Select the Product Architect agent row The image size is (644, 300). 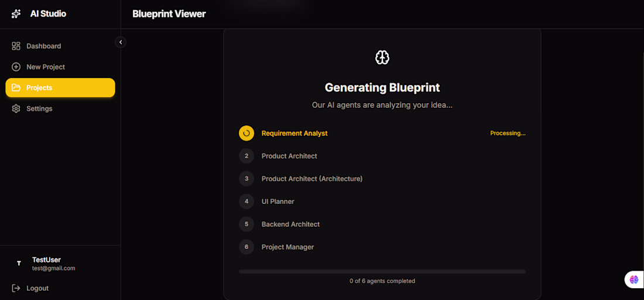pos(382,156)
